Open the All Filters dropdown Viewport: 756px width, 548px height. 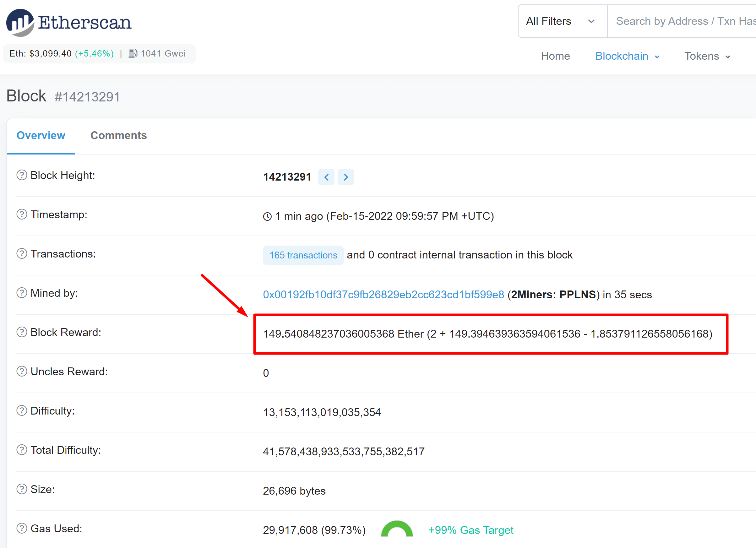pyautogui.click(x=562, y=21)
